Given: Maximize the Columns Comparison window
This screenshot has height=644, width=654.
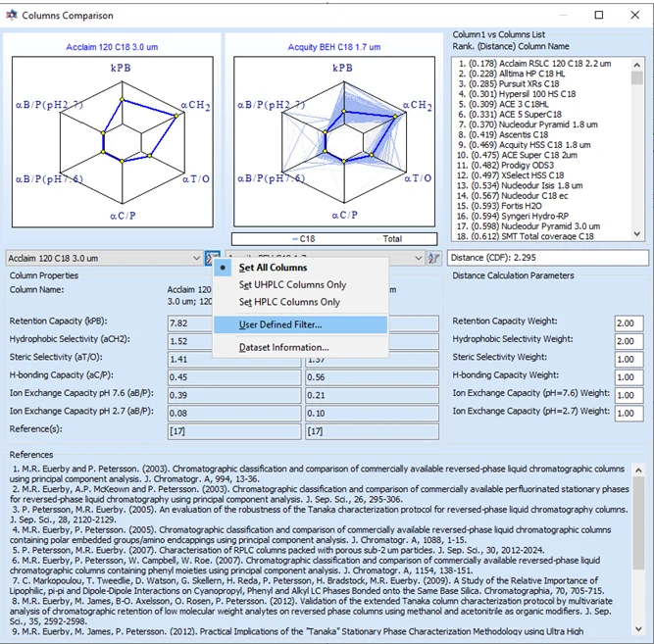Looking at the screenshot, I should pos(598,15).
